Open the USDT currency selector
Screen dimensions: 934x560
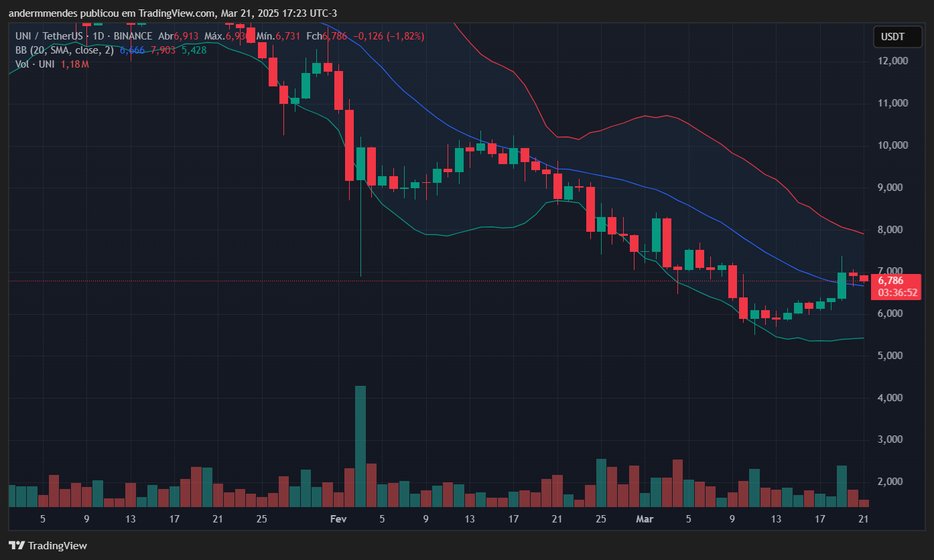896,37
